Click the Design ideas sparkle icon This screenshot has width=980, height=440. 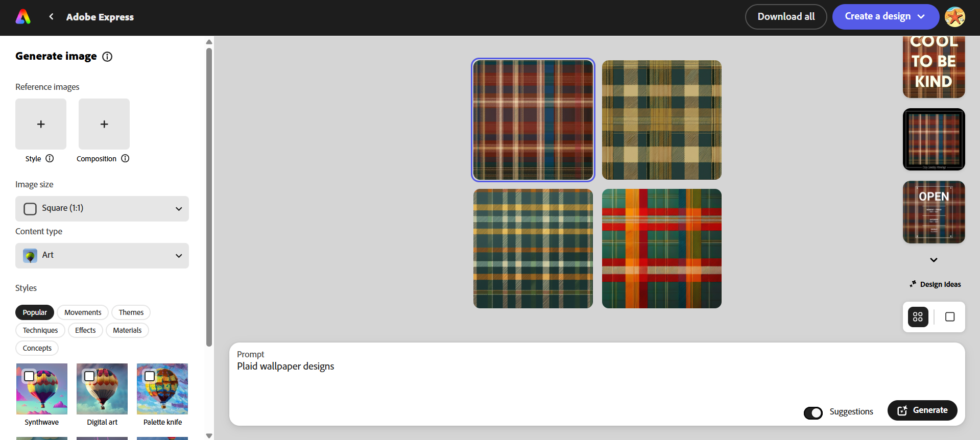pyautogui.click(x=913, y=284)
